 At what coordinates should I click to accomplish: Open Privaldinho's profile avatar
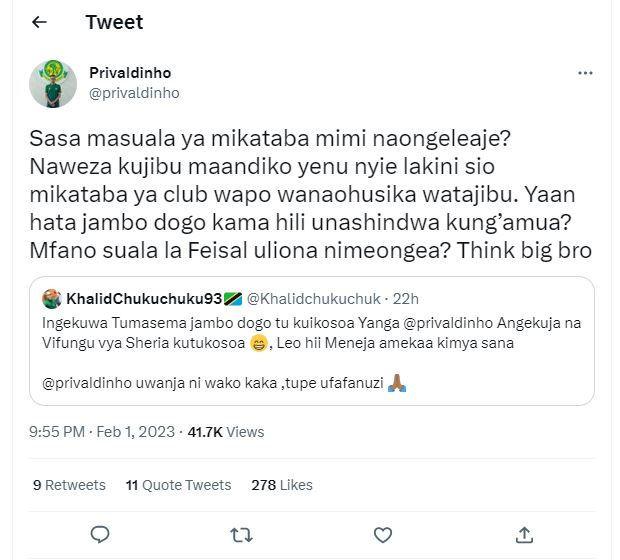click(53, 84)
